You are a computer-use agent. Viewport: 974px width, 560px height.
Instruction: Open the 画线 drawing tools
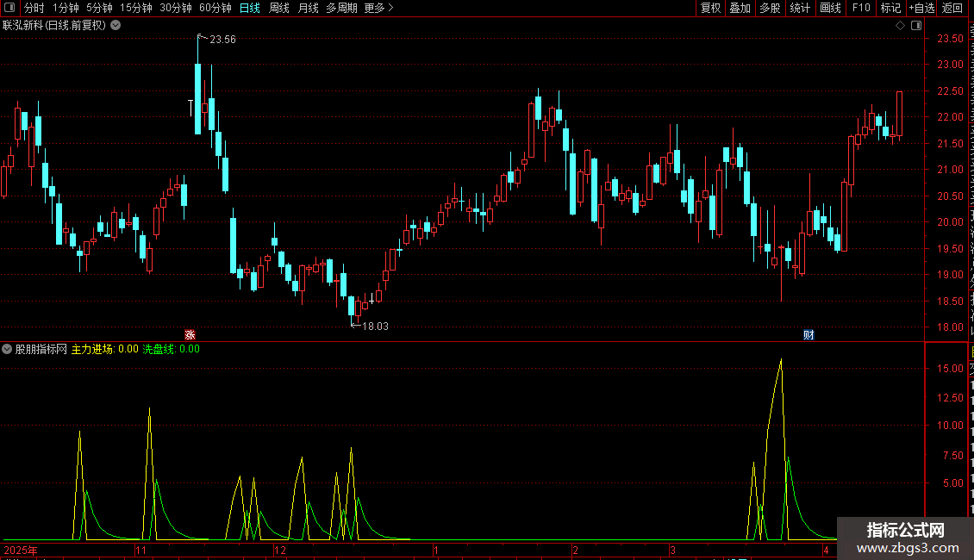pos(831,8)
